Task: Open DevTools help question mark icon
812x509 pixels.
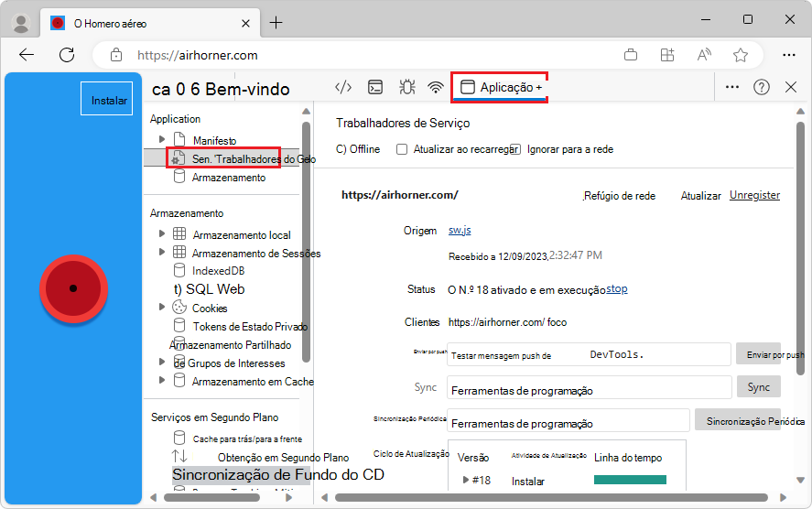Action: click(762, 87)
